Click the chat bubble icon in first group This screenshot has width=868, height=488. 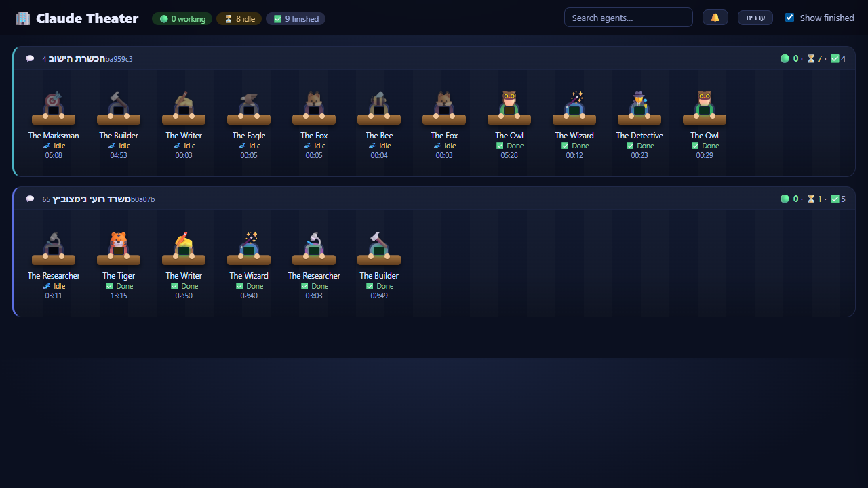coord(30,58)
